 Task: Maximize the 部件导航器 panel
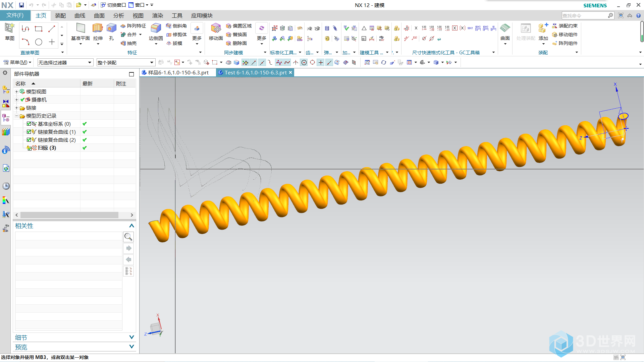coord(131,74)
